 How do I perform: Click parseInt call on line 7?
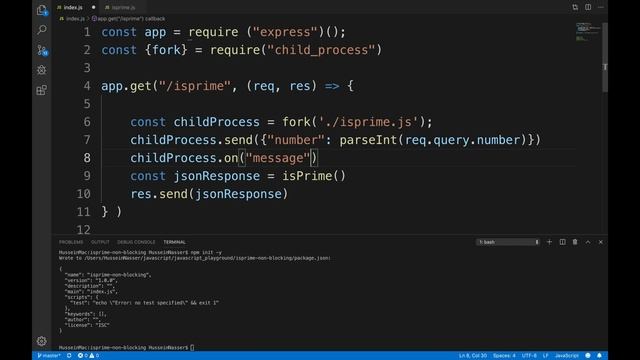click(368, 140)
